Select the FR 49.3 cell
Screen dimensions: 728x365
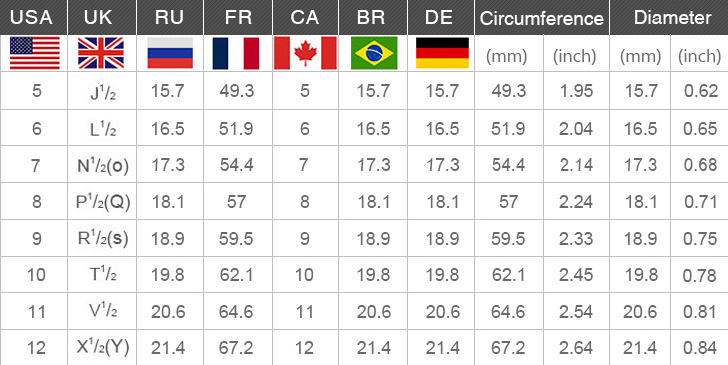pos(237,91)
